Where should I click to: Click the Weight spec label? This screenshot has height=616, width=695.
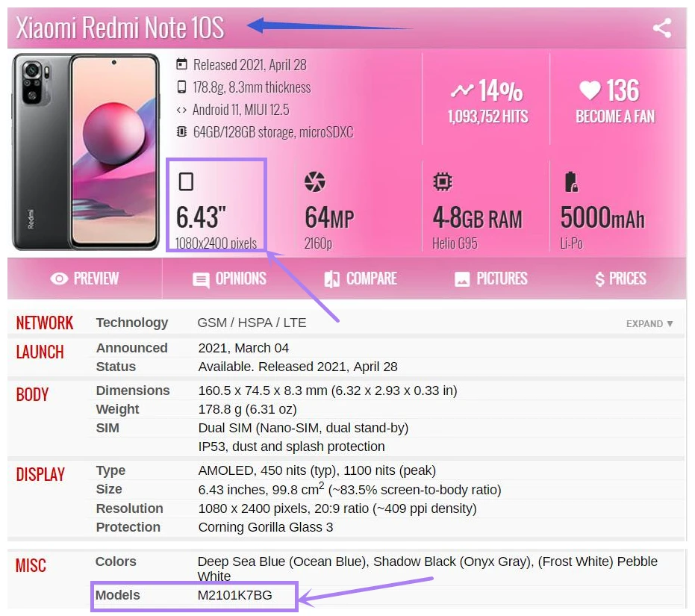click(x=117, y=409)
